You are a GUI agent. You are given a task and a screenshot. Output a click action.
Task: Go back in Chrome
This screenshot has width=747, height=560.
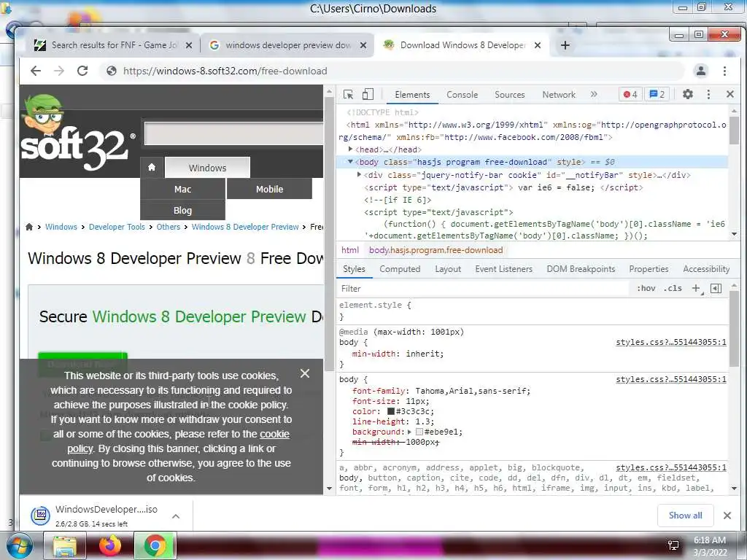pos(36,71)
